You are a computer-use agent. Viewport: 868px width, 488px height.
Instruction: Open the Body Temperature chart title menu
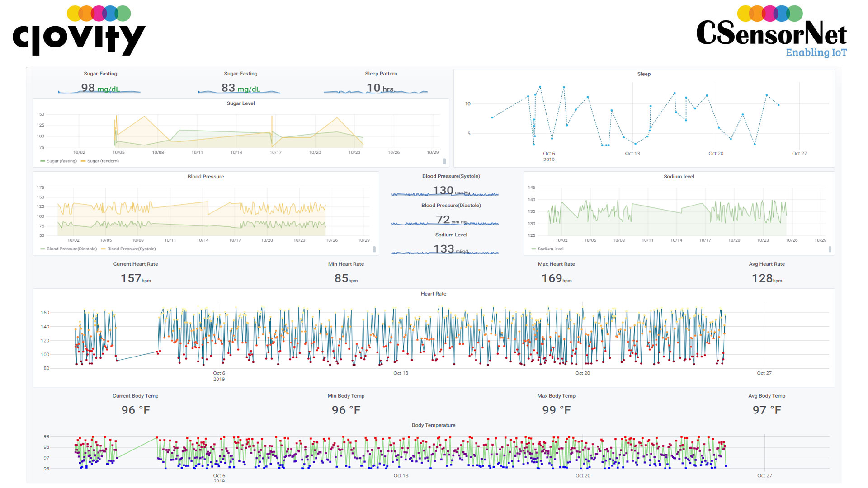434,425
